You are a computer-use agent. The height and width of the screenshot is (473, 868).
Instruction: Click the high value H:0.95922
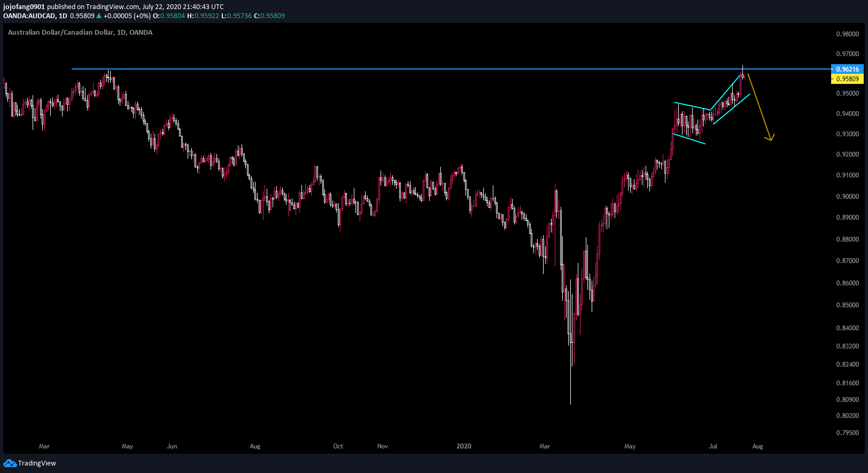pos(203,16)
